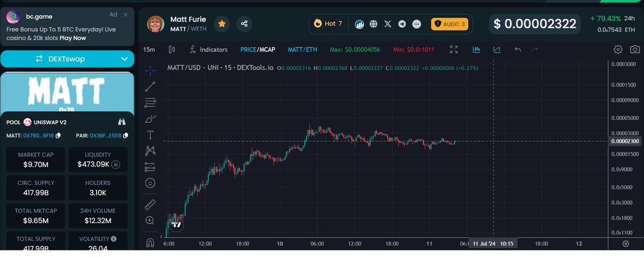
Task: Open the Hot 7 flame ranking
Action: (x=328, y=24)
